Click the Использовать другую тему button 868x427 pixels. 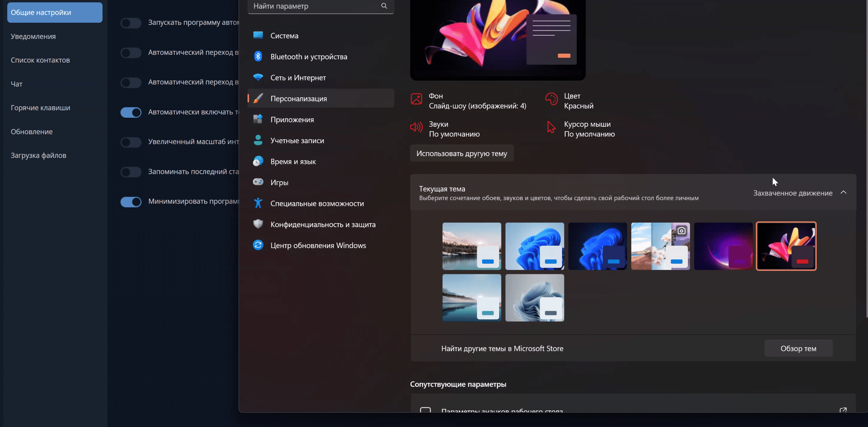click(x=462, y=153)
